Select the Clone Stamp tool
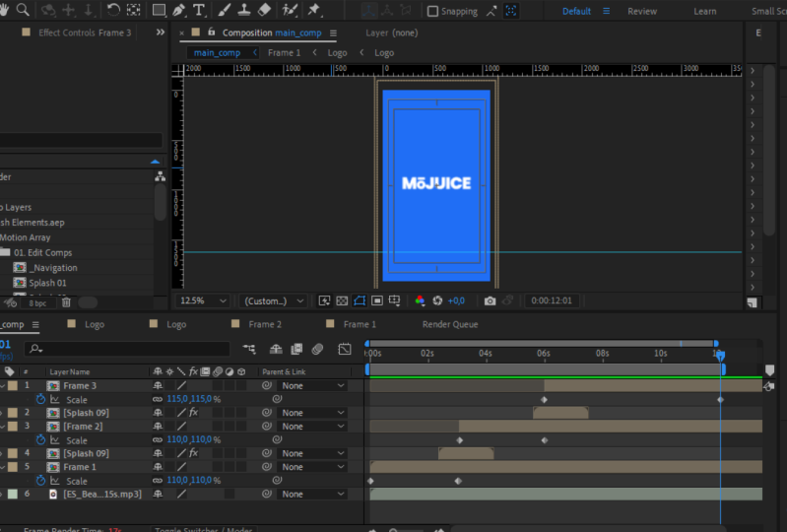This screenshot has width=787, height=532. pos(244,10)
